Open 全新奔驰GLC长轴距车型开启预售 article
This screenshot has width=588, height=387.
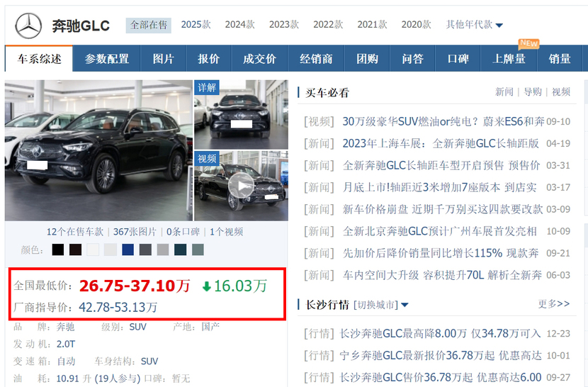click(x=441, y=166)
